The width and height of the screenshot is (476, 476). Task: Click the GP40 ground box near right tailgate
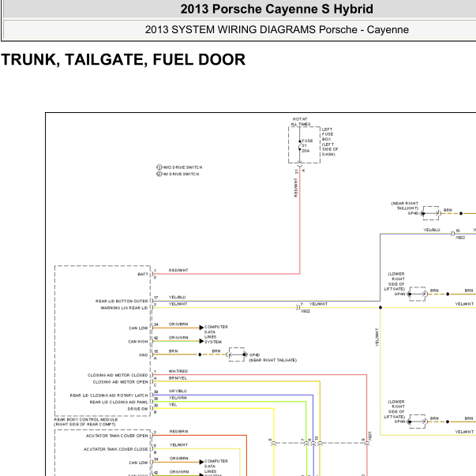coord(237,354)
